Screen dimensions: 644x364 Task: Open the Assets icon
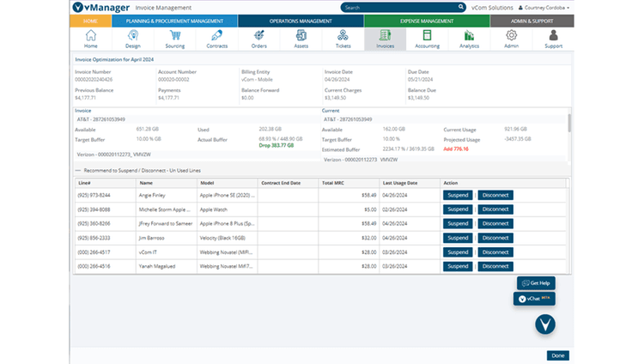tap(301, 39)
